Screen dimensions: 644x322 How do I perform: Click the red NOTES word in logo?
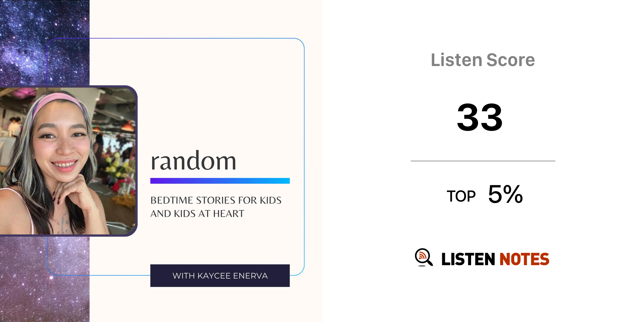click(524, 259)
